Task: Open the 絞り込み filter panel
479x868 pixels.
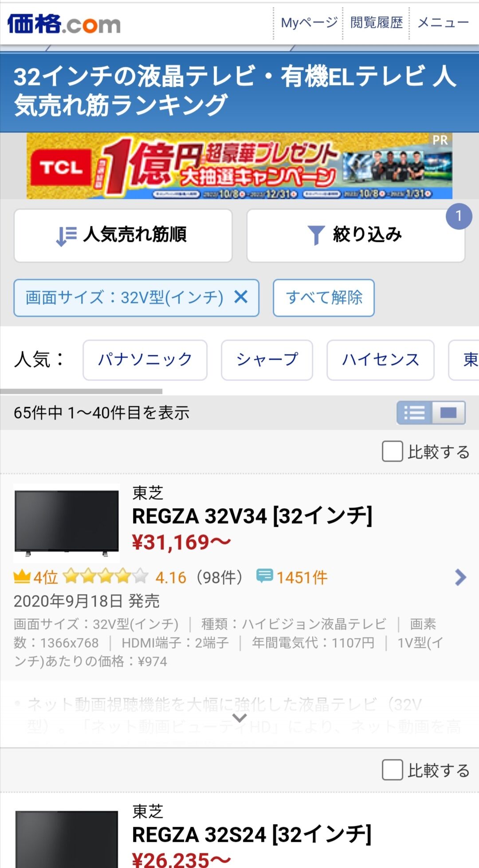Action: tap(355, 235)
